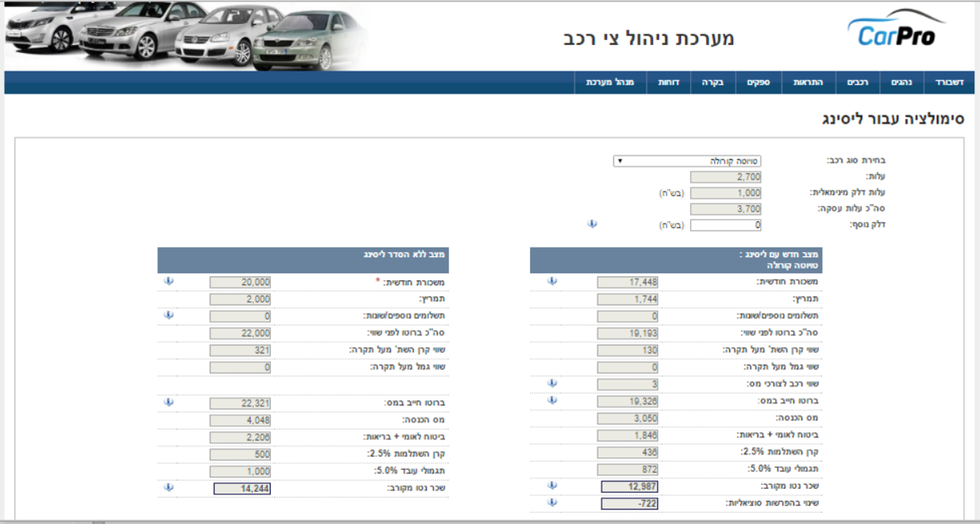Image resolution: width=980 pixels, height=524 pixels.
Task: Click info icon for משכורת חודשית with leasing
Action: point(552,281)
